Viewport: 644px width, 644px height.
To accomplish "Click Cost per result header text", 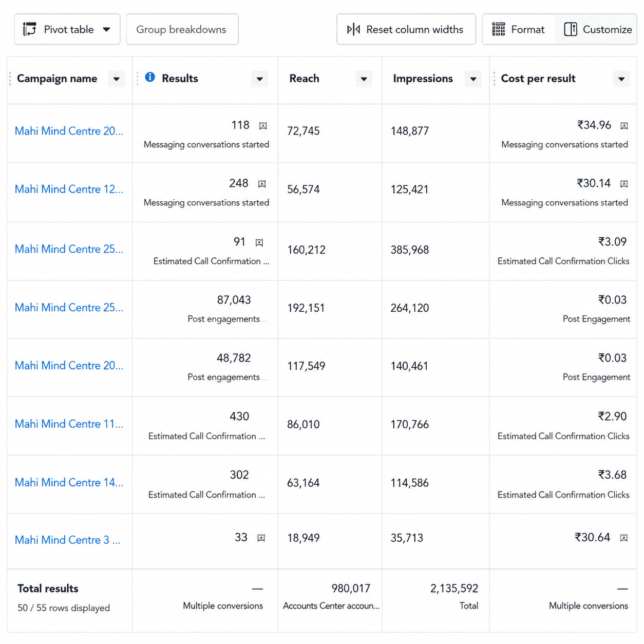I will pyautogui.click(x=538, y=79).
